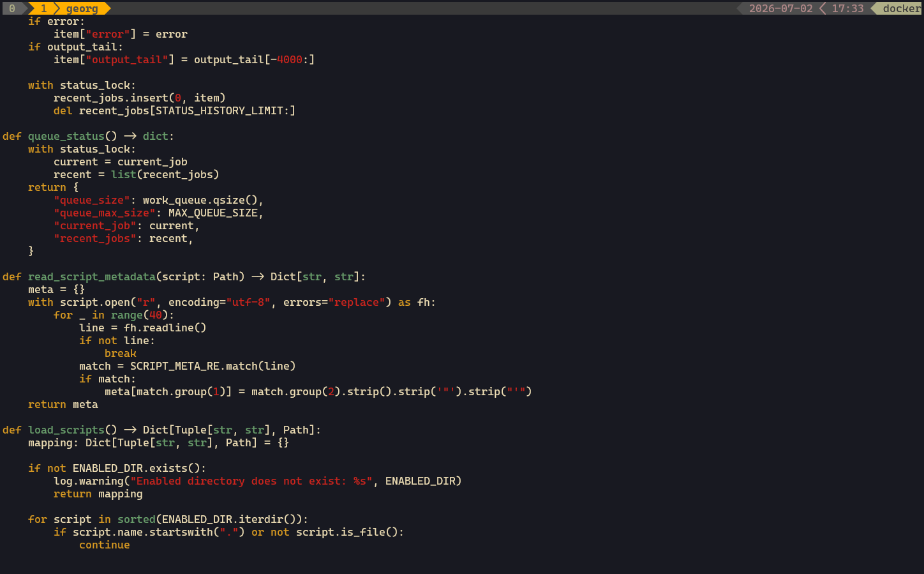Image resolution: width=924 pixels, height=574 pixels.
Task: Click 'with status_lock' above recent_jobs.insert
Action: click(x=82, y=85)
